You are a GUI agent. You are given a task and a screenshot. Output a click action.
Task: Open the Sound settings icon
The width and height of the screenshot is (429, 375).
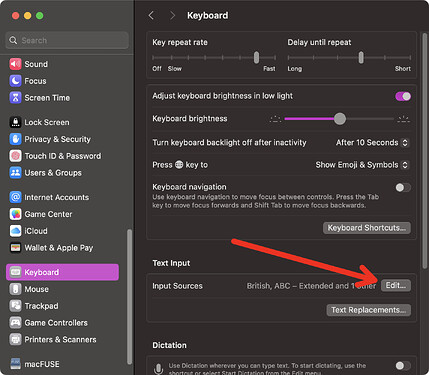(x=15, y=64)
